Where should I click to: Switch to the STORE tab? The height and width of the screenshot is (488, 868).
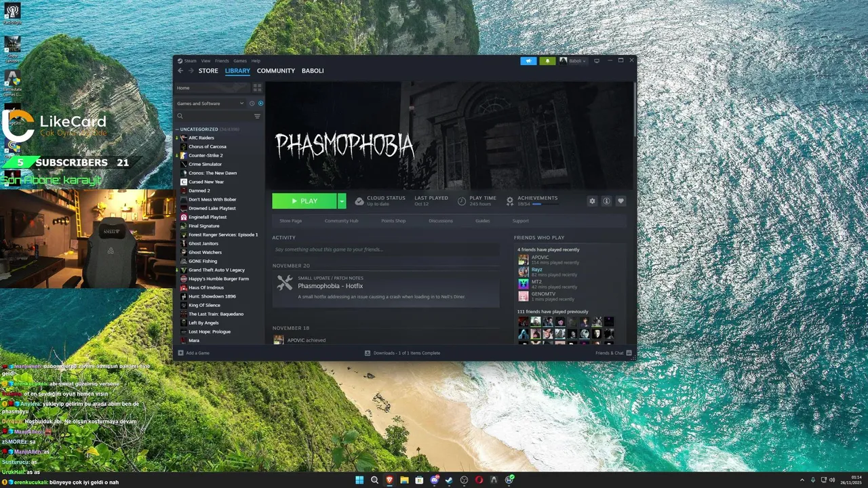pos(208,70)
